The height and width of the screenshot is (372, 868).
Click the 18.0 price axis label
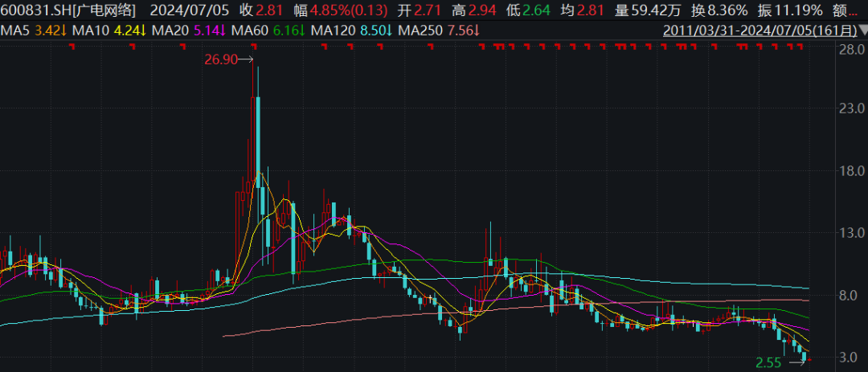click(852, 170)
